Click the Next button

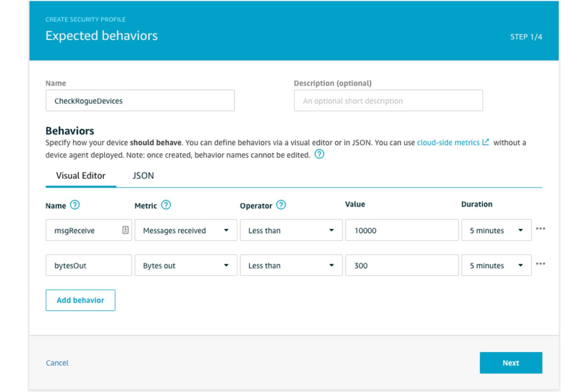point(511,363)
